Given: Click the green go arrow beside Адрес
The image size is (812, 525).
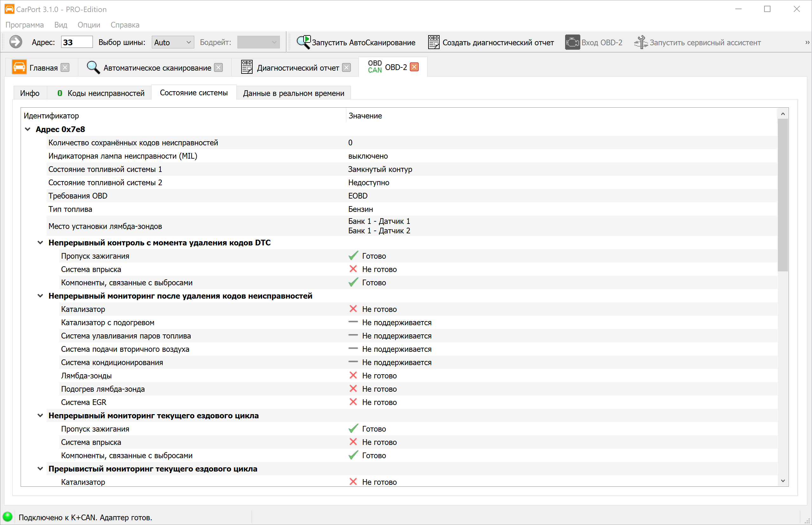Looking at the screenshot, I should point(15,42).
